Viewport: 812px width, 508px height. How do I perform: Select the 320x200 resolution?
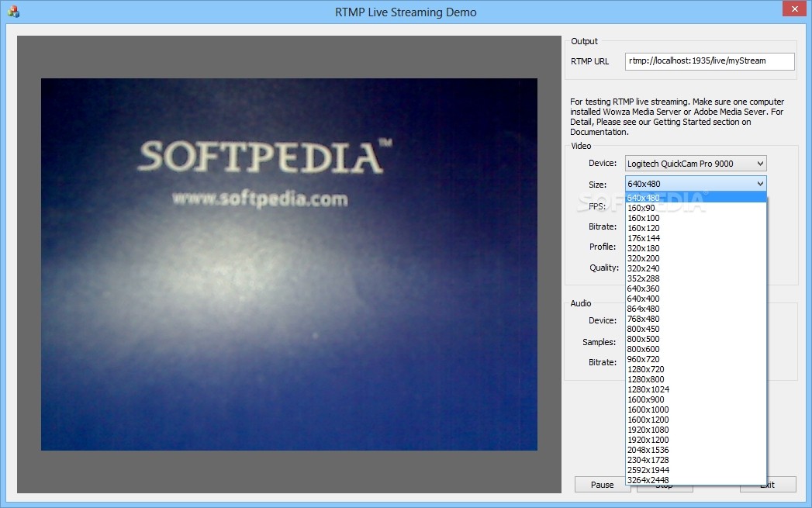[x=696, y=258]
